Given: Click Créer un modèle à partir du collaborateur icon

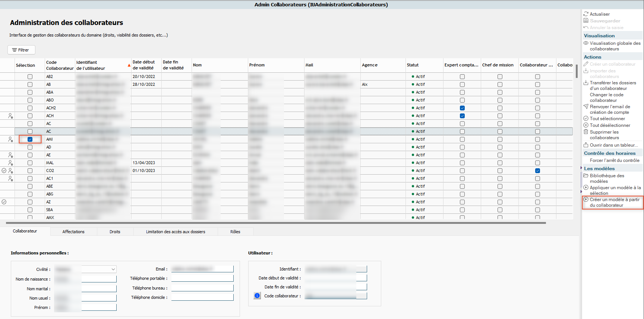Looking at the screenshot, I should [x=586, y=199].
